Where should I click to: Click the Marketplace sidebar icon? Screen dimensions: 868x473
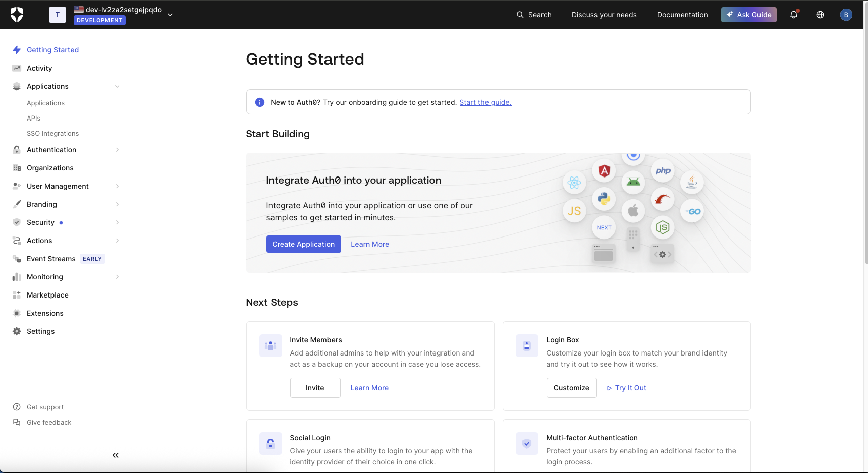(17, 295)
